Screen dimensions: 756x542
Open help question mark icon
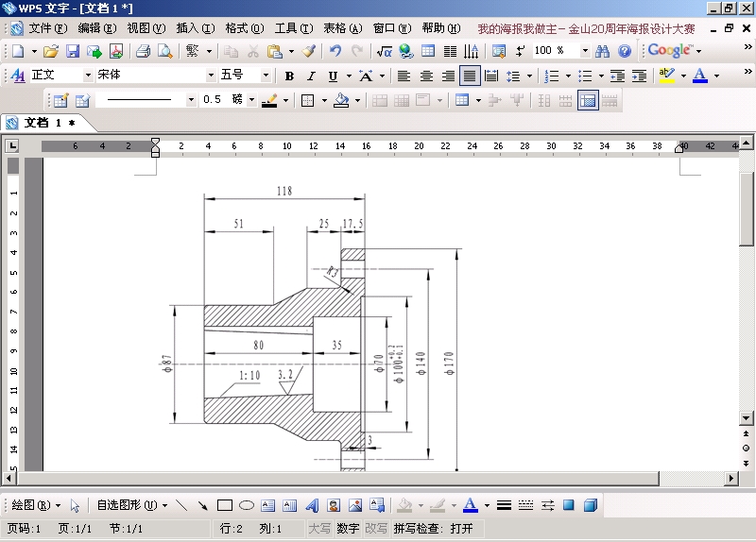pyautogui.click(x=625, y=51)
